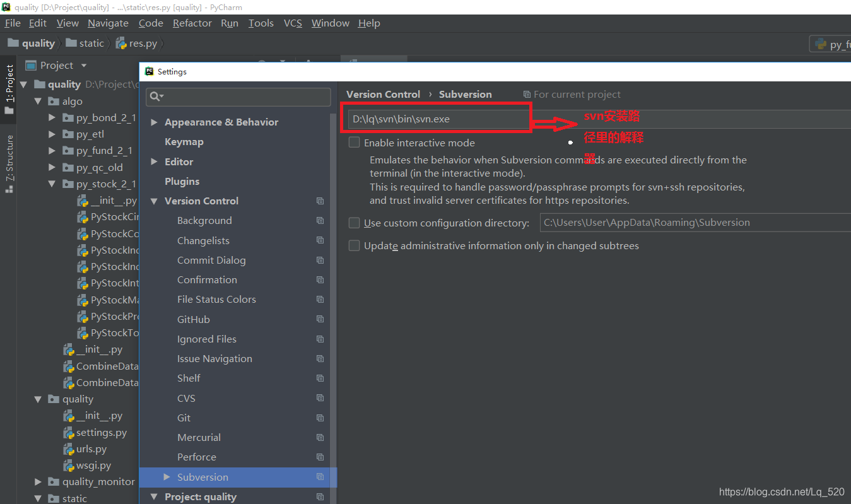
Task: Expand the quality_monitor folder
Action: tap(38, 482)
